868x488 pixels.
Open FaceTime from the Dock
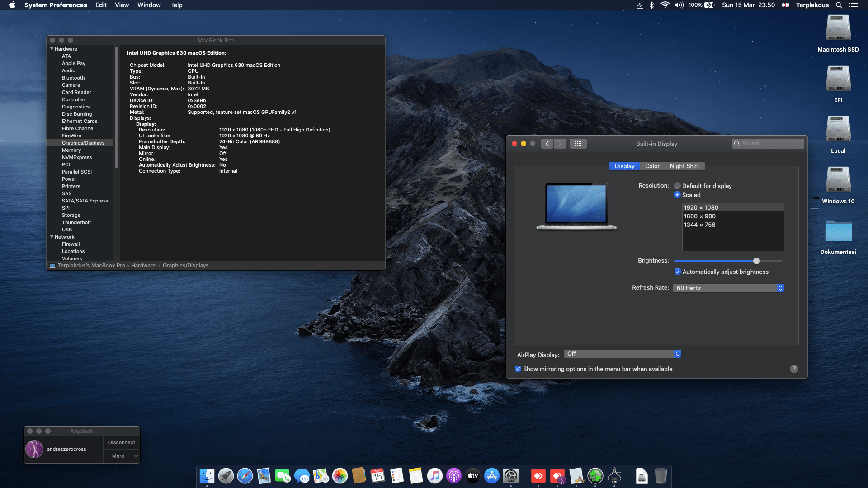point(283,476)
